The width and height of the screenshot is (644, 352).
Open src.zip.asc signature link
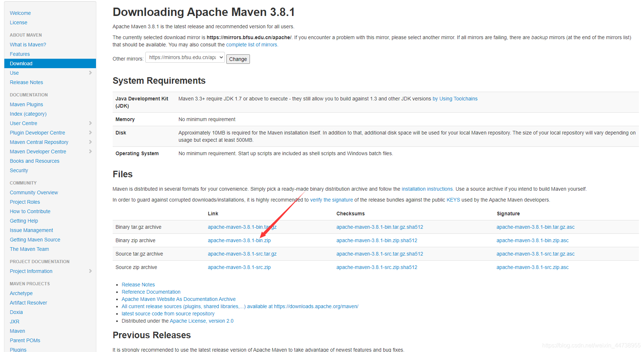(533, 267)
